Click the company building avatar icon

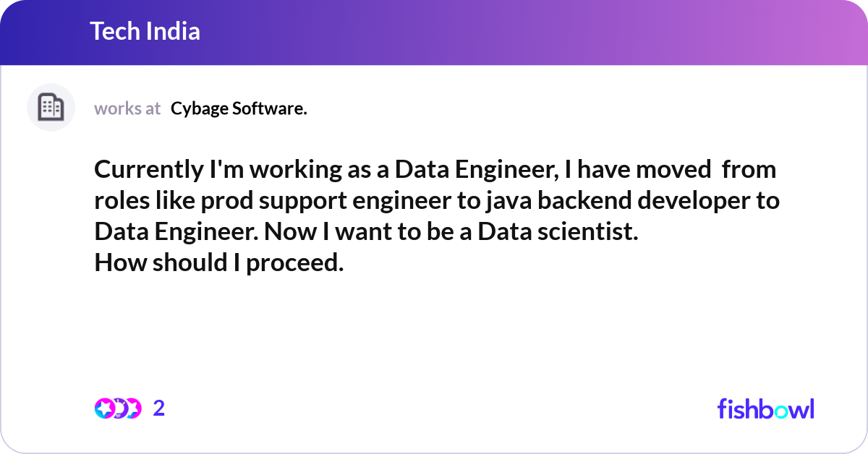pyautogui.click(x=51, y=108)
